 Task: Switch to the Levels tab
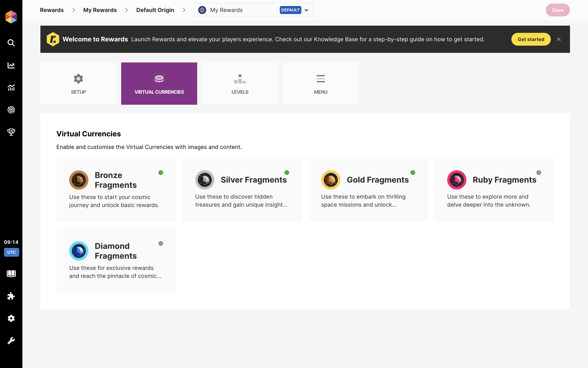[240, 83]
